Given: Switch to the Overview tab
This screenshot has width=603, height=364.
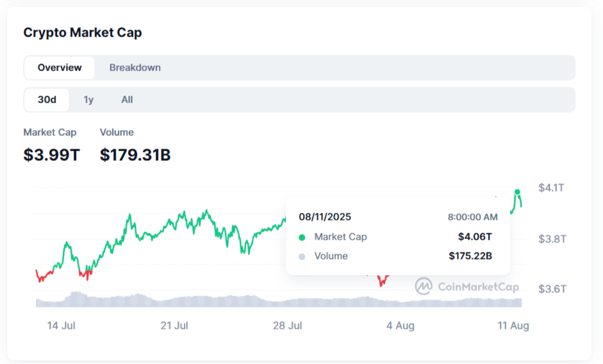Looking at the screenshot, I should click(60, 67).
